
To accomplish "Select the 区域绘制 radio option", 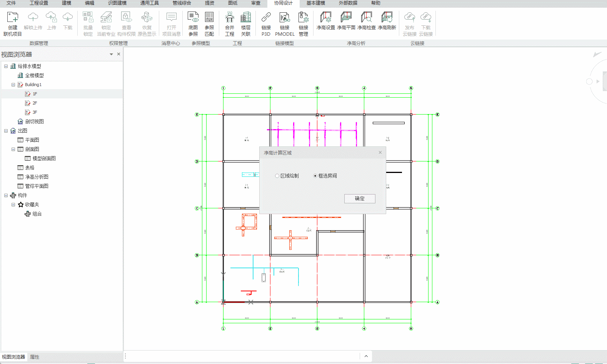I will pos(277,176).
